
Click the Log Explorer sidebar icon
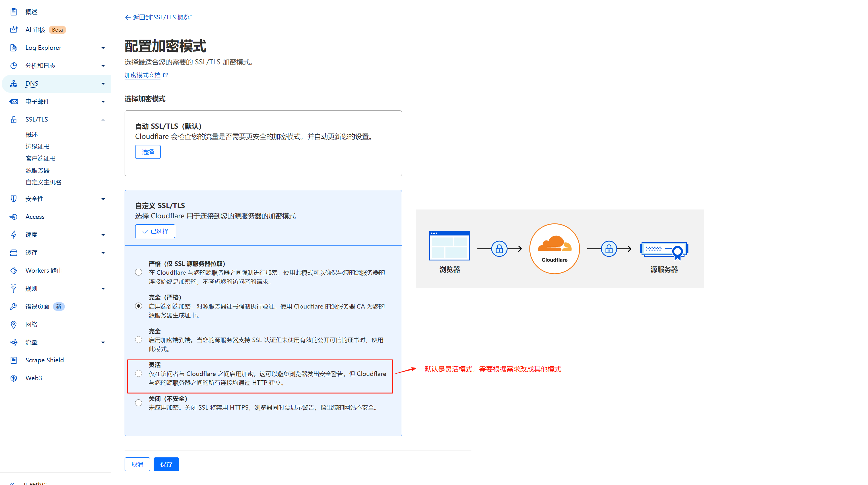[x=13, y=48]
